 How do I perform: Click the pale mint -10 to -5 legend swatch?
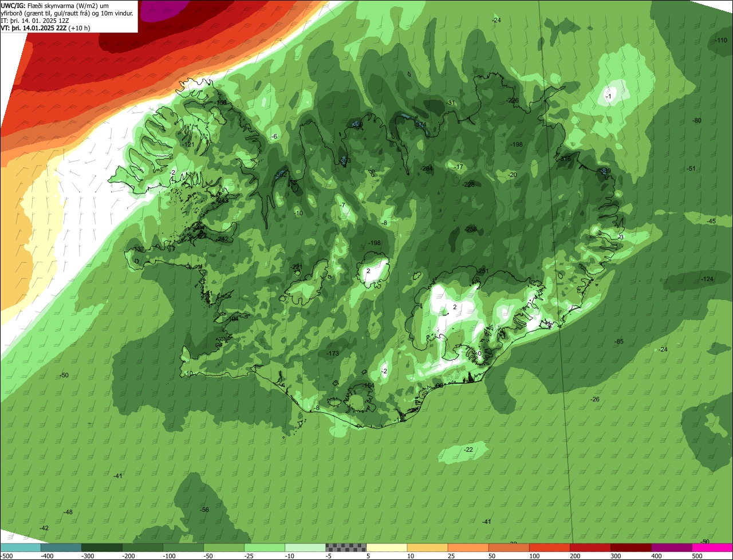(305, 547)
